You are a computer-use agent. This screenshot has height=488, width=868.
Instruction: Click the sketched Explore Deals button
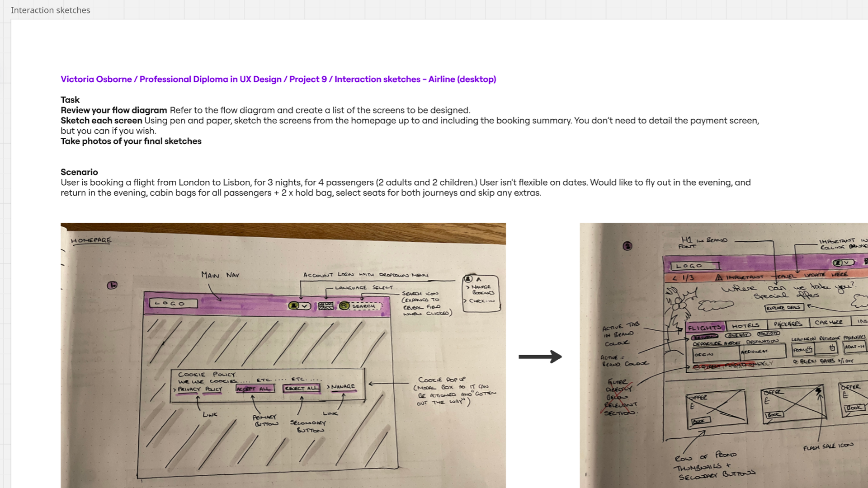[783, 307]
